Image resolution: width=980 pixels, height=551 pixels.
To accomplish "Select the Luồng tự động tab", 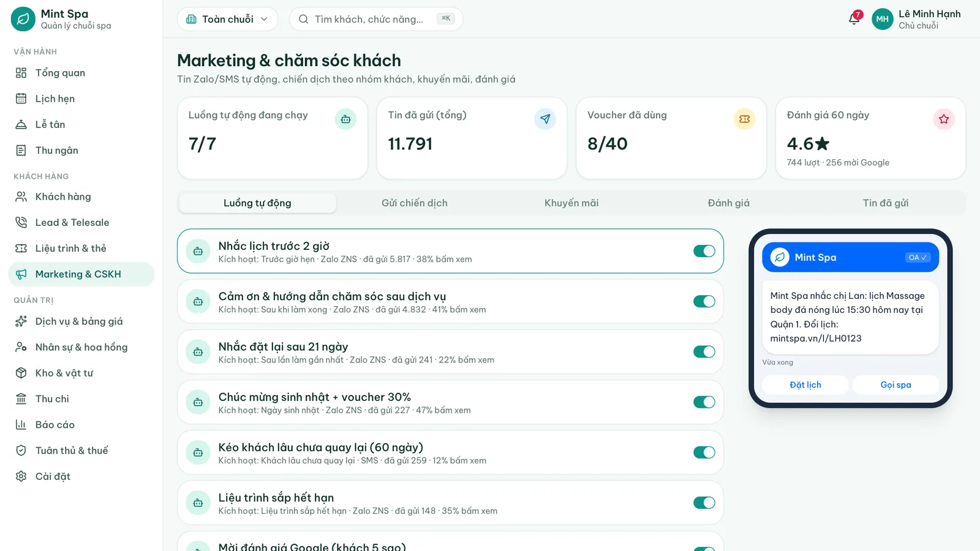I will coord(257,203).
